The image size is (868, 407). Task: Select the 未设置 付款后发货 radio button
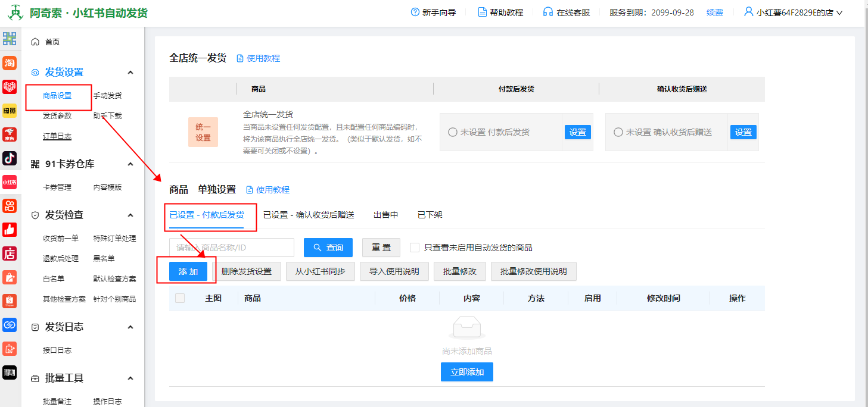pos(453,132)
